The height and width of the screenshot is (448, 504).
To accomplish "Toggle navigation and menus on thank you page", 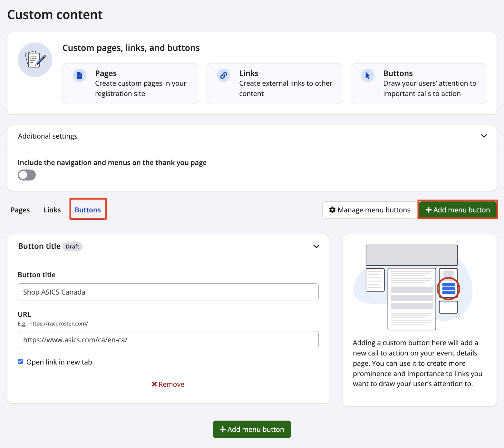I will coord(27,175).
